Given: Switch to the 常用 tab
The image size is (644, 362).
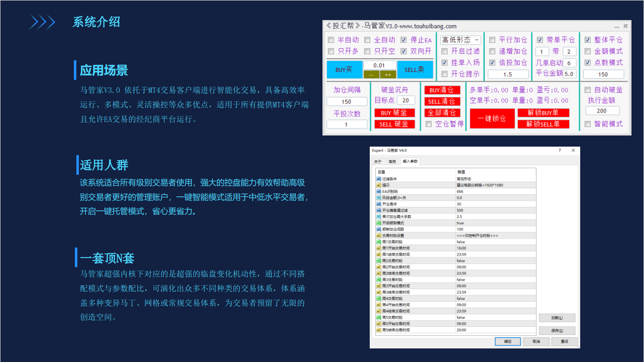Looking at the screenshot, I should coord(392,162).
